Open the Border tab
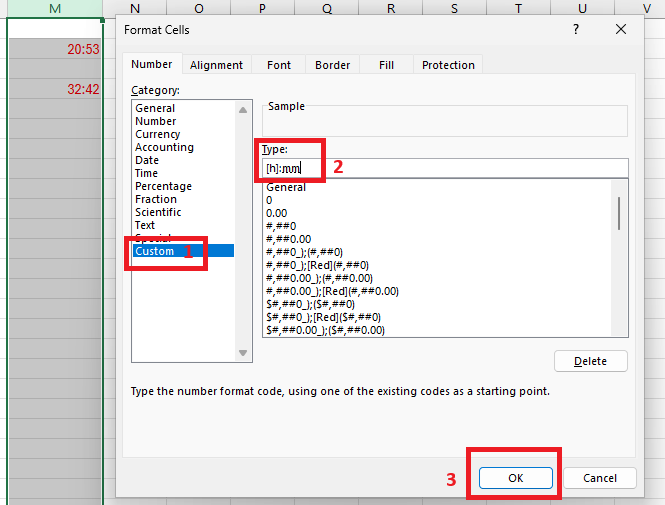 tap(332, 65)
